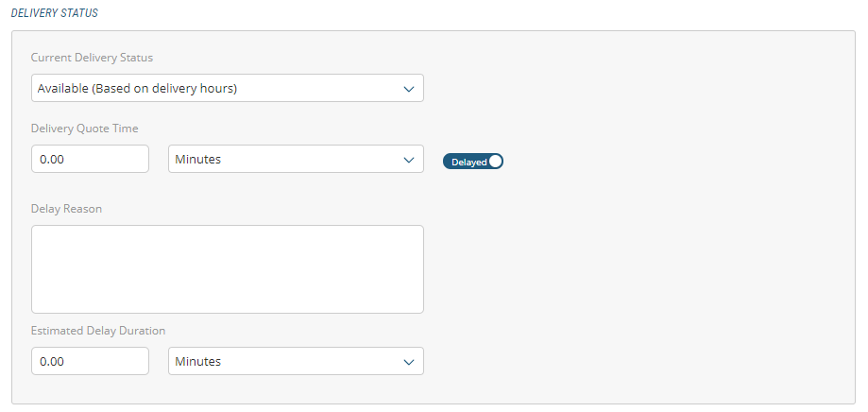
Task: Click 'Available (Based on delivery hours)' selected text
Action: tap(137, 89)
